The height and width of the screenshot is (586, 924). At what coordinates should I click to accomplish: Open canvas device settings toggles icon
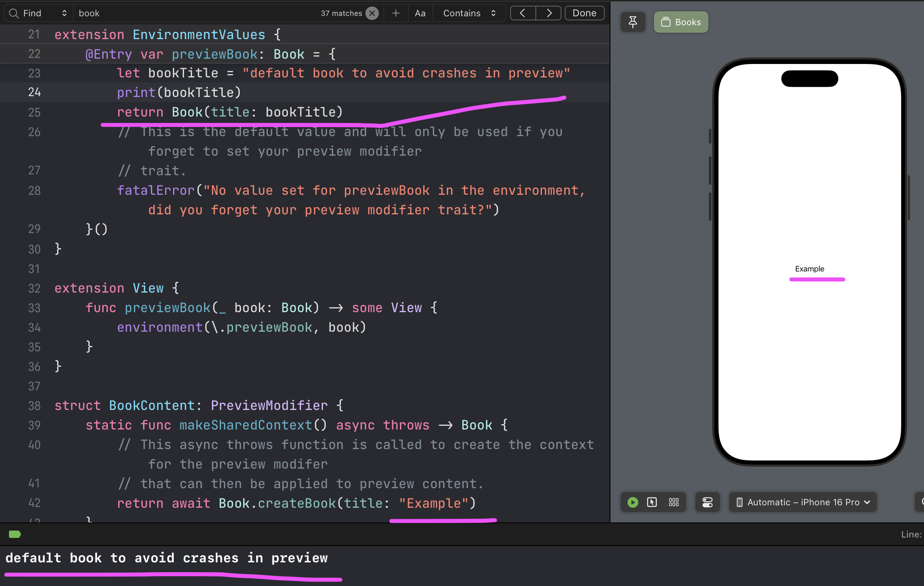click(707, 502)
